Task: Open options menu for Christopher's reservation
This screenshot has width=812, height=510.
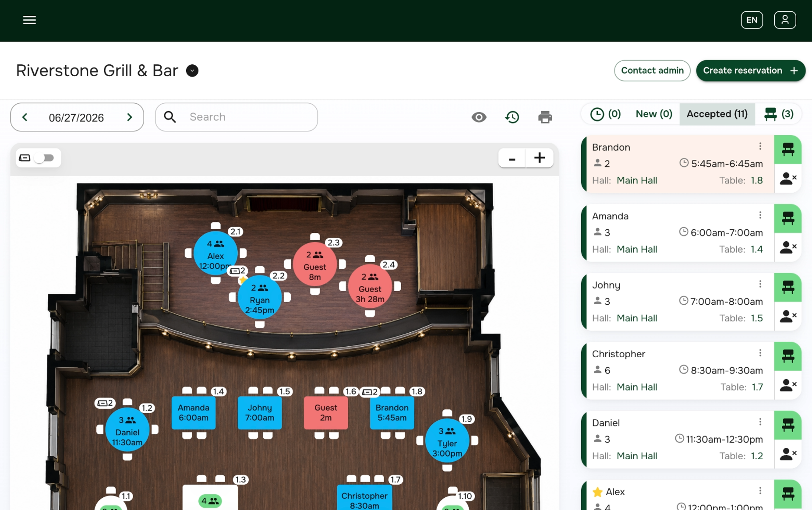Action: click(760, 353)
